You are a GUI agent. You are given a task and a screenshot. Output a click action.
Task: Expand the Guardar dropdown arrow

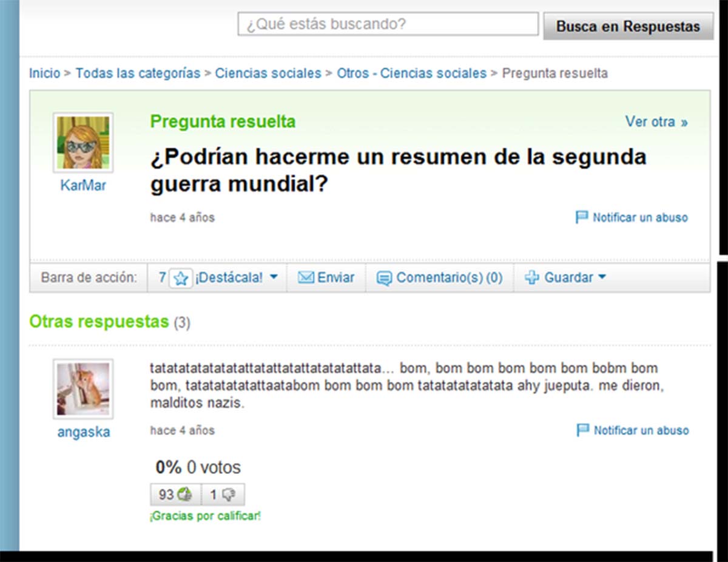(x=602, y=277)
